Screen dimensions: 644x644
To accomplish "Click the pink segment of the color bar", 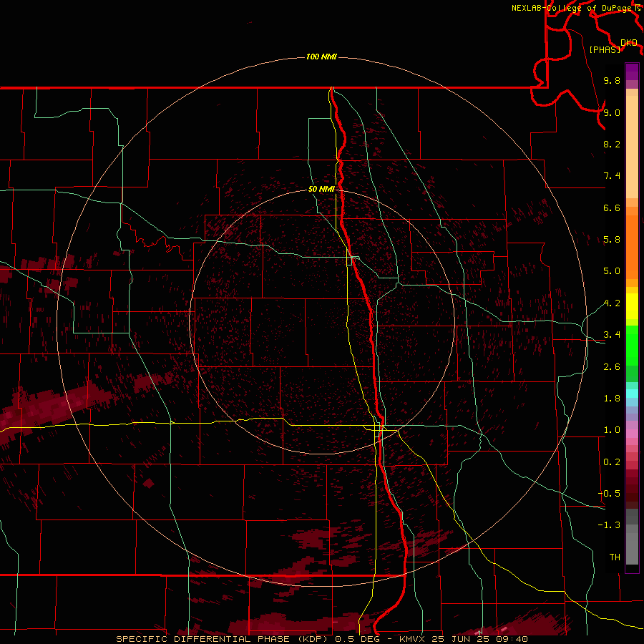I will point(632,434).
